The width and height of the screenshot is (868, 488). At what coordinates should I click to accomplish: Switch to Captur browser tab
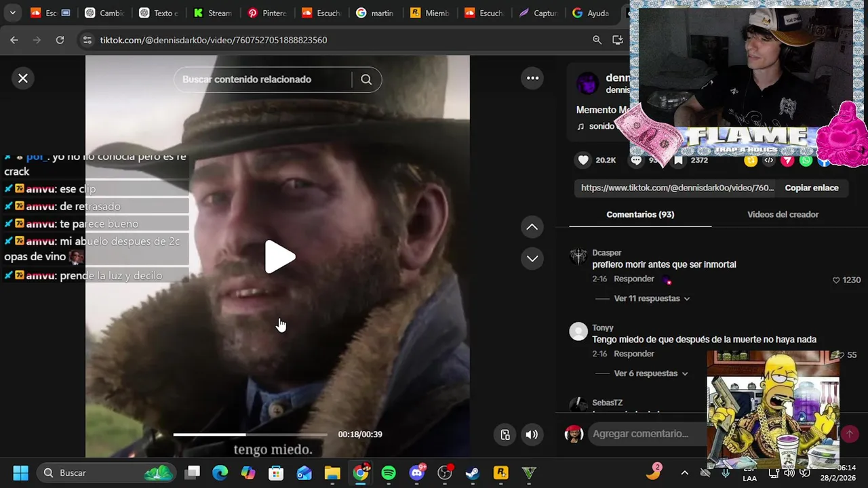(538, 13)
